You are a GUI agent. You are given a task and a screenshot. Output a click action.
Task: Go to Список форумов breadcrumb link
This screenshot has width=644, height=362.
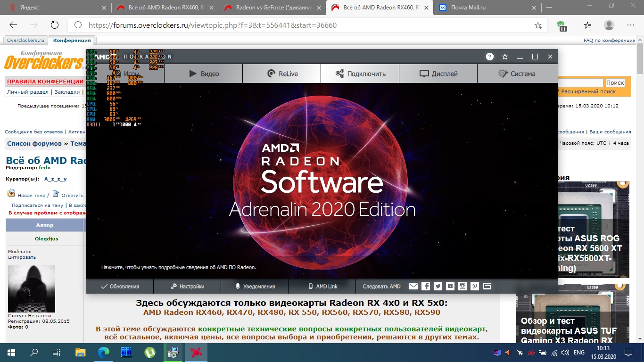tap(34, 143)
